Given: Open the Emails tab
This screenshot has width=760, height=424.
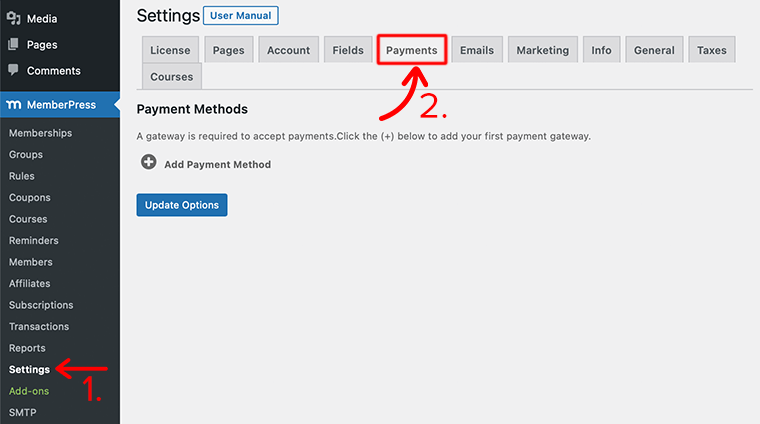Looking at the screenshot, I should 477,50.
